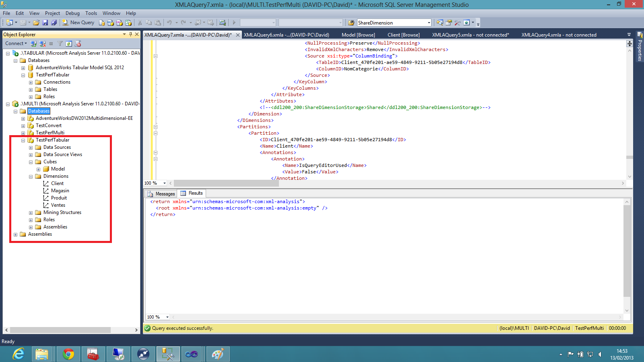Toggle Object Explorer auto-hide pin
This screenshot has width=644, height=362.
[130, 35]
